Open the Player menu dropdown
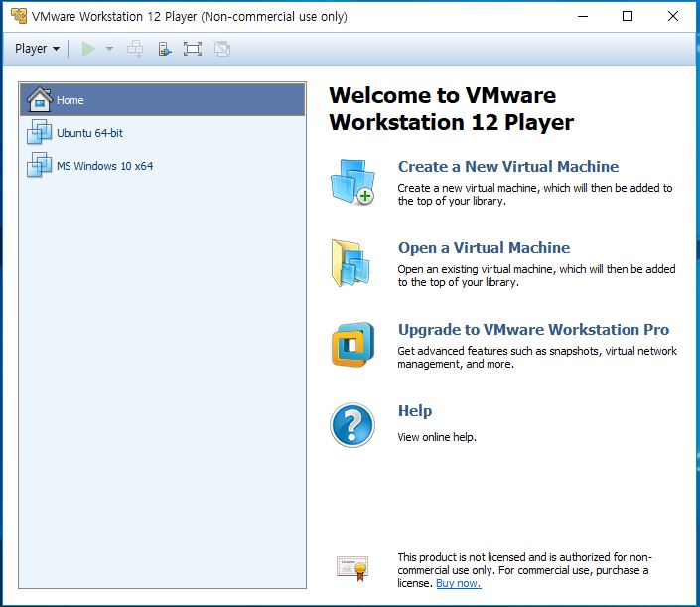 click(x=37, y=49)
